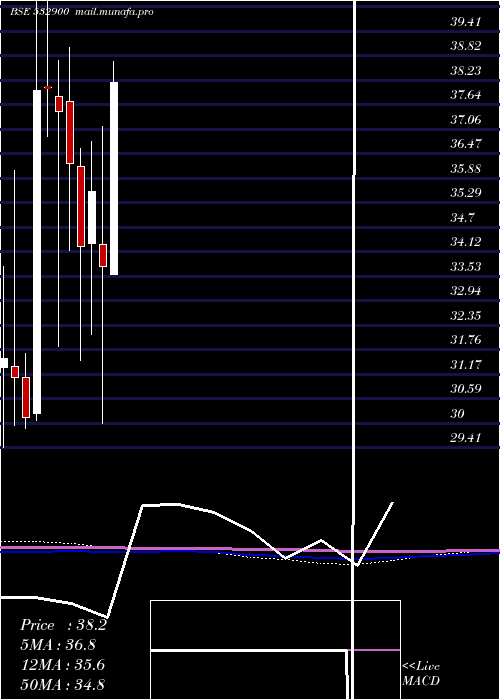Click the 34.7 price axis label
Image resolution: width=500 pixels, height=700 pixels.
click(462, 218)
